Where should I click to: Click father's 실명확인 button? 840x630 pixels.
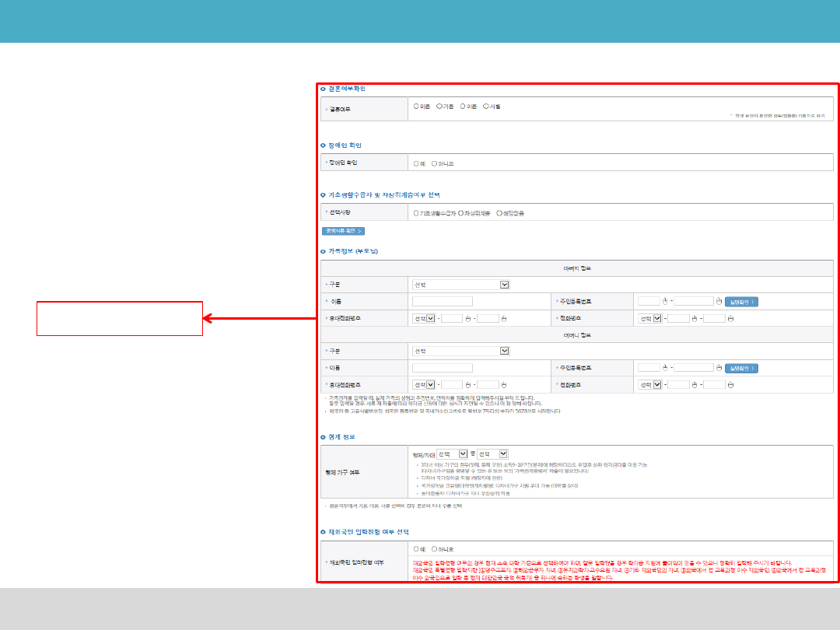click(741, 302)
